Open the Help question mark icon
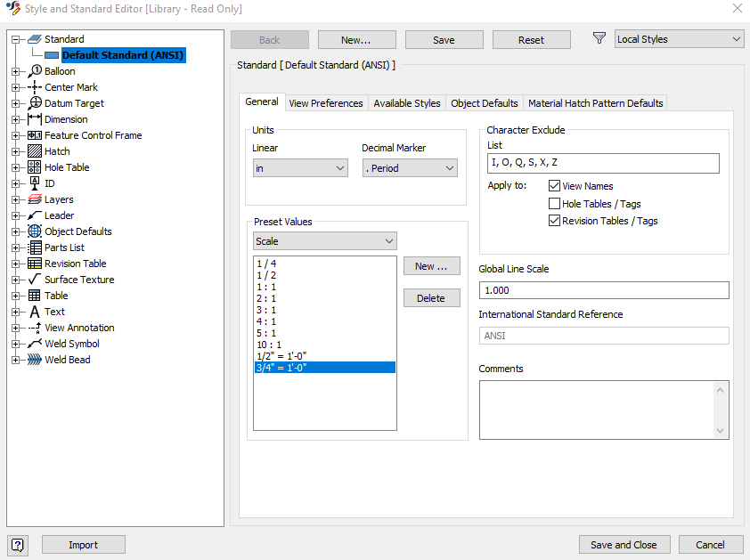The image size is (750, 560). click(17, 544)
